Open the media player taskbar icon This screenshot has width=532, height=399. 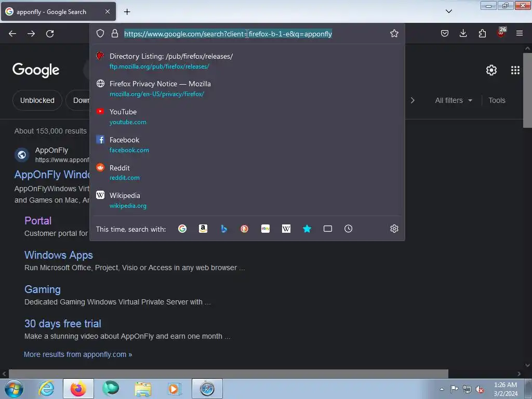click(175, 389)
